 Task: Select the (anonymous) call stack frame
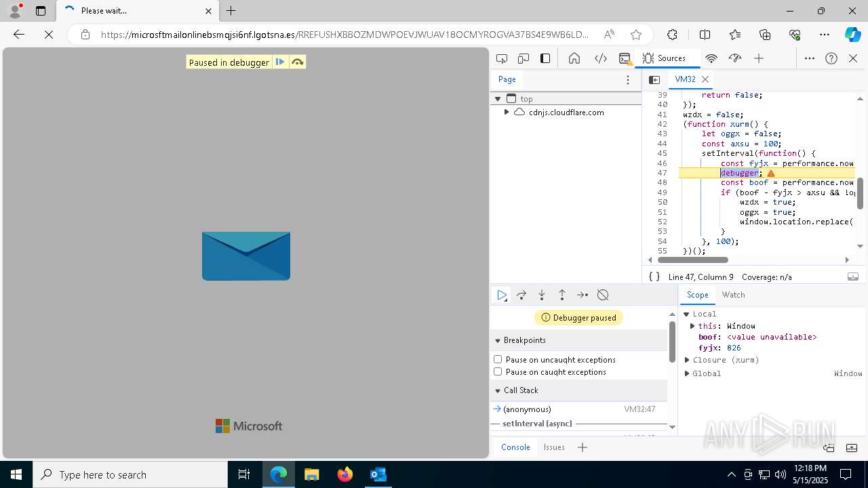(x=580, y=409)
